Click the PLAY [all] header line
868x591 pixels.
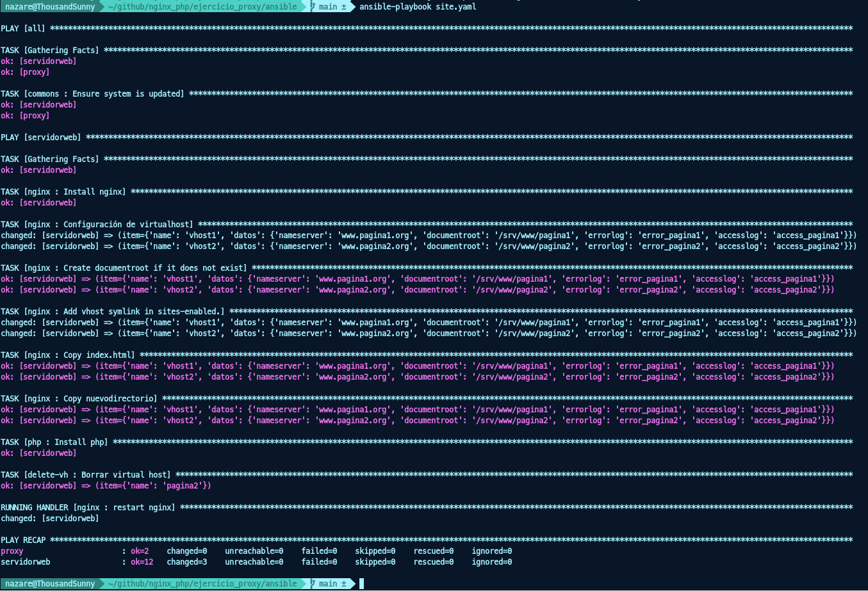[x=23, y=28]
